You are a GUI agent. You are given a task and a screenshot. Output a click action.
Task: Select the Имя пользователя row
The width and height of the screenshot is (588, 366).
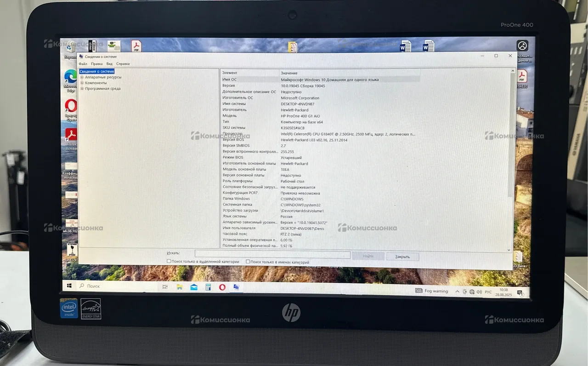coord(320,228)
